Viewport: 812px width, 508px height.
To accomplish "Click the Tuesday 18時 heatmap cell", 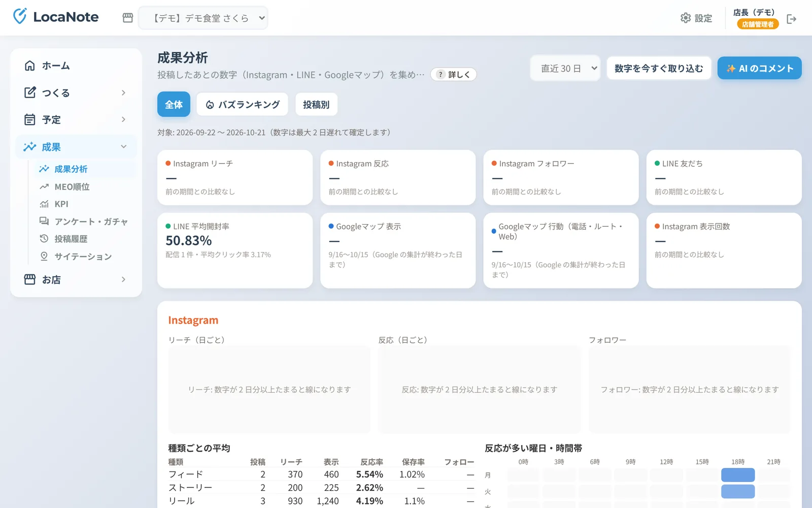I will coord(738,491).
